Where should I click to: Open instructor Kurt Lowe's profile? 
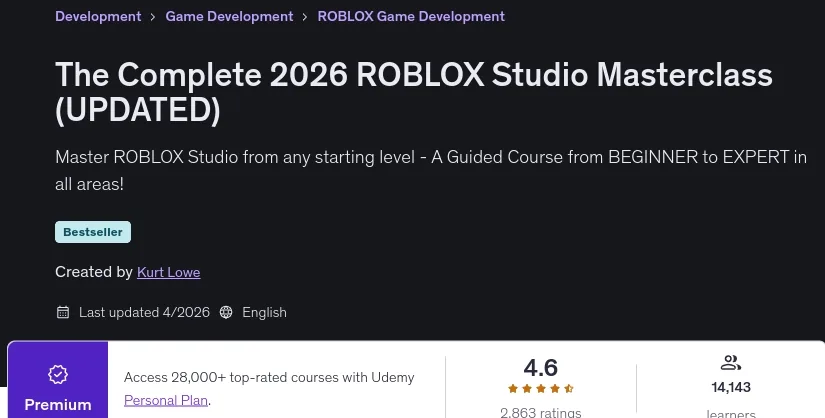click(x=168, y=272)
